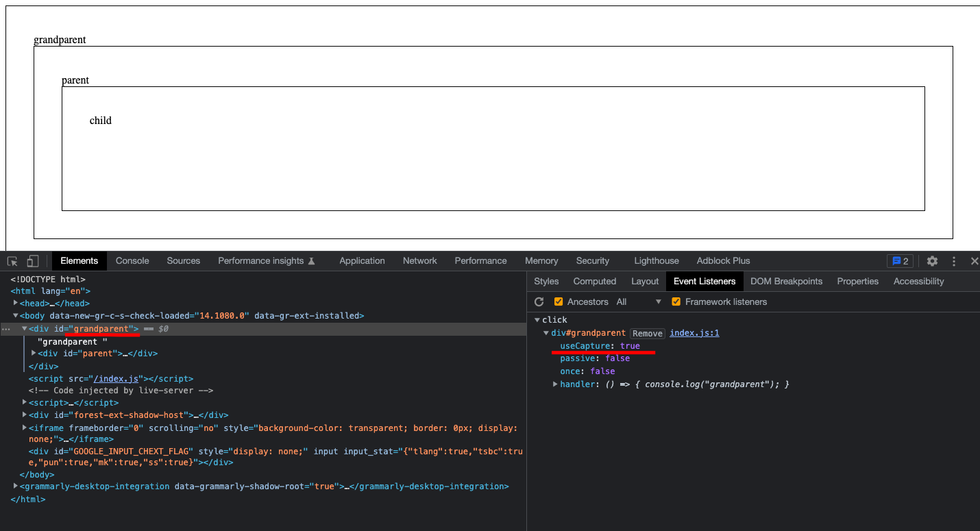Select the GOOGLE_INPUT_CHEXT_FLAG div node
The width and height of the screenshot is (980, 531).
click(x=275, y=456)
